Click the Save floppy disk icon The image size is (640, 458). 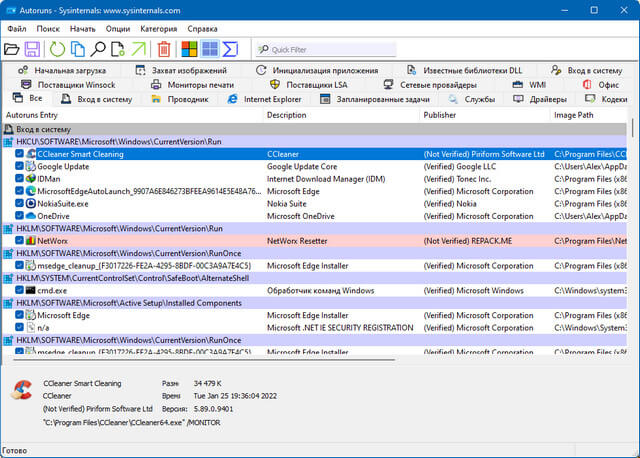click(32, 49)
